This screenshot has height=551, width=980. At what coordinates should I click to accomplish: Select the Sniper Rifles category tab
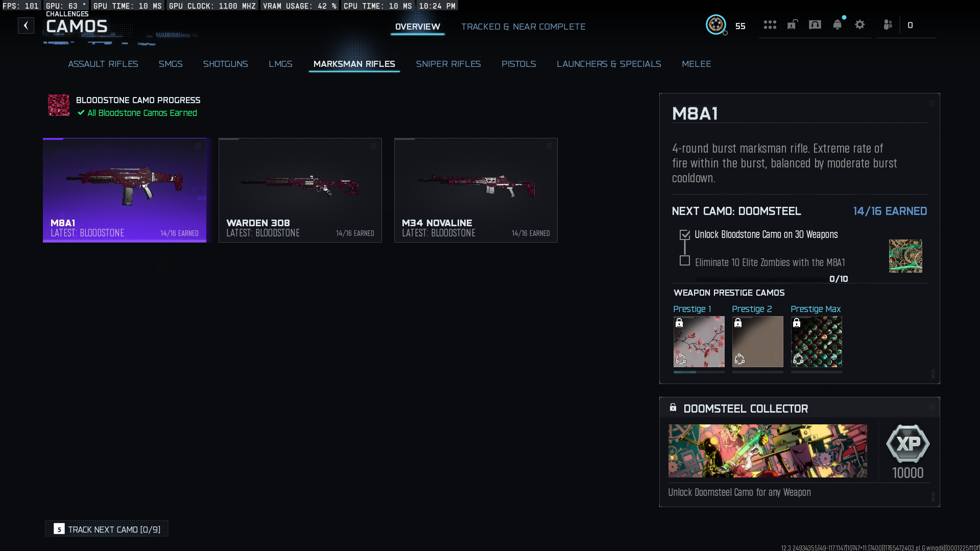tap(448, 64)
